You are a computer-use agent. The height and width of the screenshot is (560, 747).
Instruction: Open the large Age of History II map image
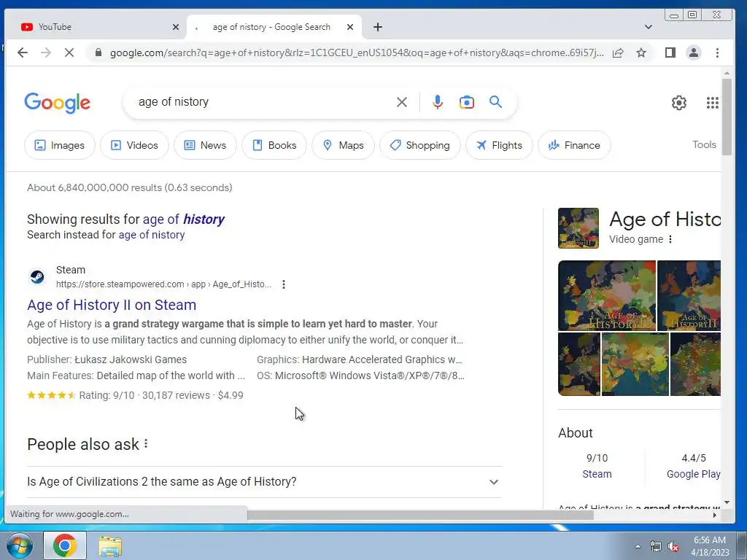click(x=606, y=295)
